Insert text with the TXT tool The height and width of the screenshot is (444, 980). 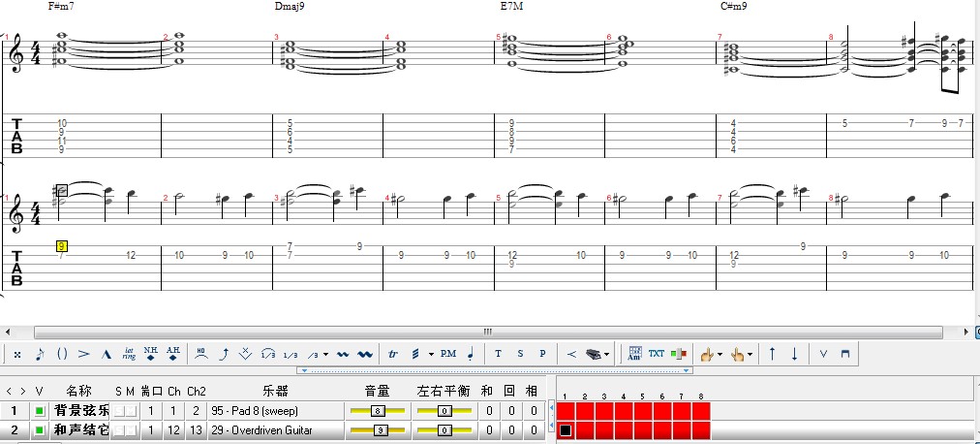point(657,354)
